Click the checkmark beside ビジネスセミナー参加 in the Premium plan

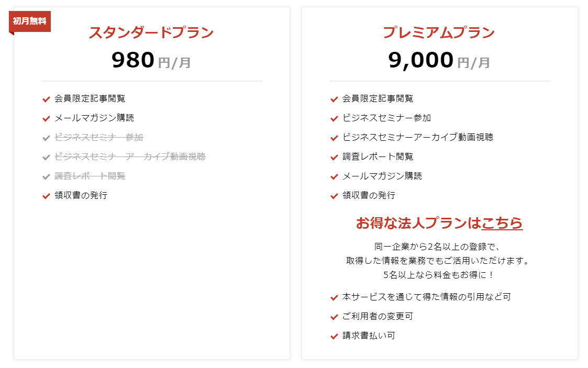pyautogui.click(x=334, y=118)
